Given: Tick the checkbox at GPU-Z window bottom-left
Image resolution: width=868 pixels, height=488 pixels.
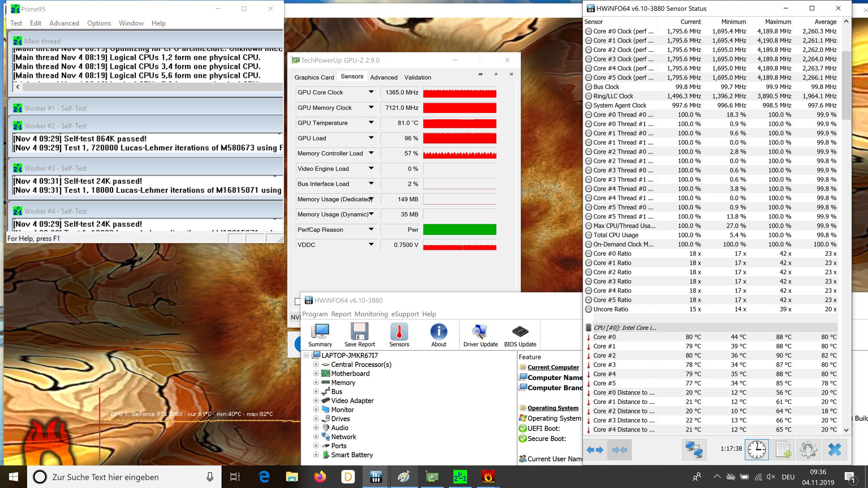Looking at the screenshot, I should (297, 301).
